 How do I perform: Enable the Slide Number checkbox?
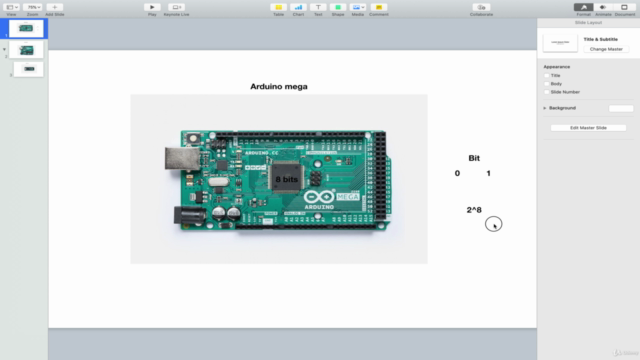coord(547,92)
